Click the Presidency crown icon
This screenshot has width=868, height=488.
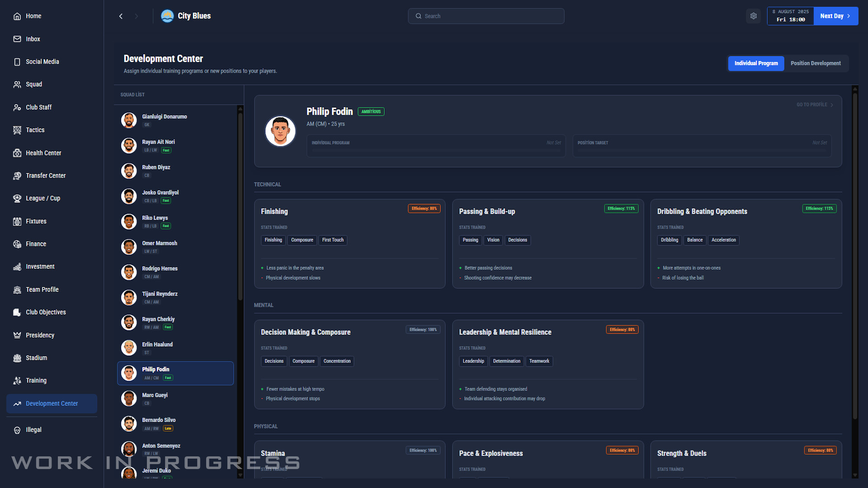17,335
